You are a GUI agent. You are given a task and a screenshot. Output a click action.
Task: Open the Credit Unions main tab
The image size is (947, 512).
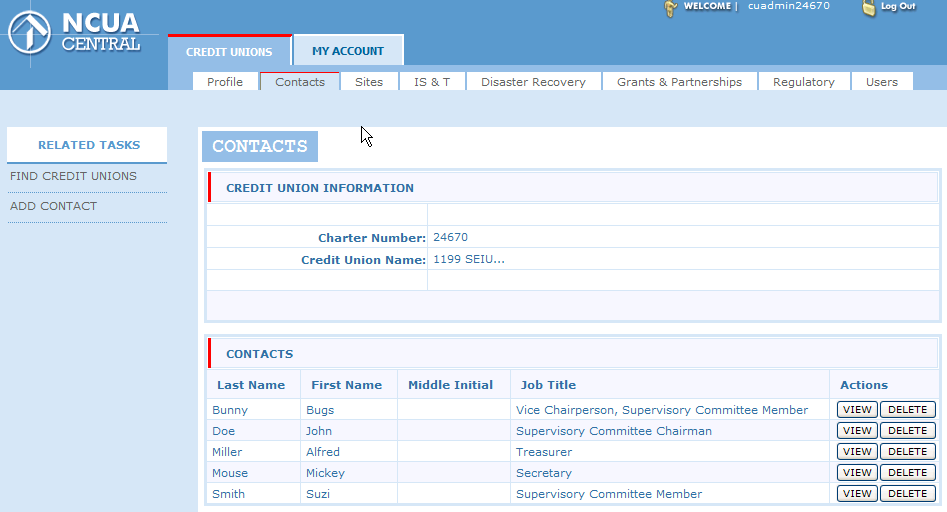click(x=229, y=52)
